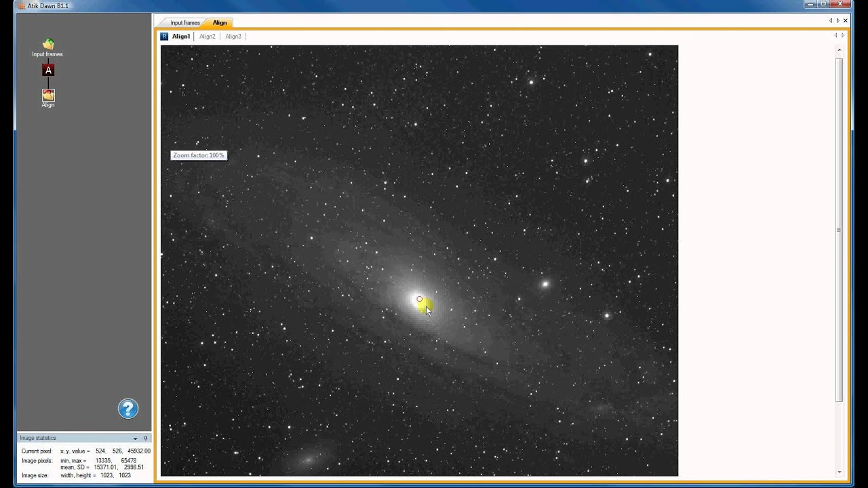Image resolution: width=868 pixels, height=488 pixels.
Task: Switch to the Input frames tab
Action: pos(184,23)
